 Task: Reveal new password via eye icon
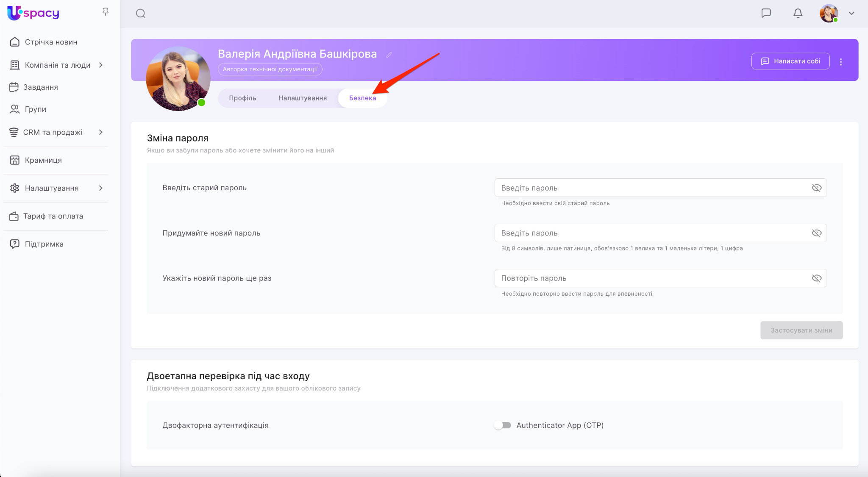click(816, 233)
